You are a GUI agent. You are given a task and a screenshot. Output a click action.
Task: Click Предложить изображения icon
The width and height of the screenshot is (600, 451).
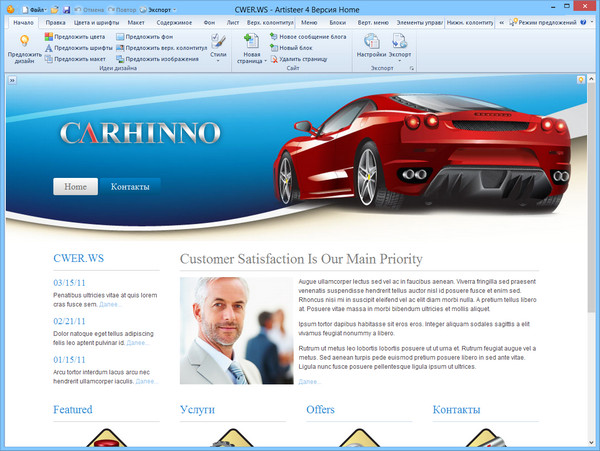click(121, 59)
